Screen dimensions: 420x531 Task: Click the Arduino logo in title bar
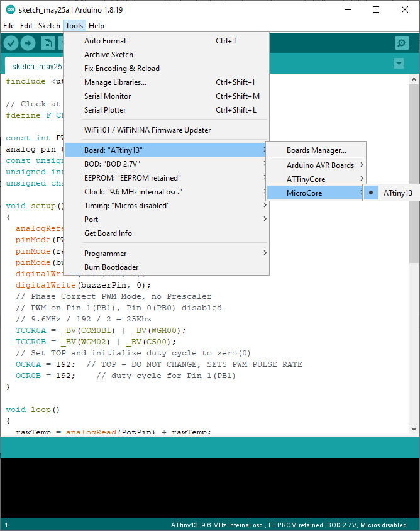(9, 9)
